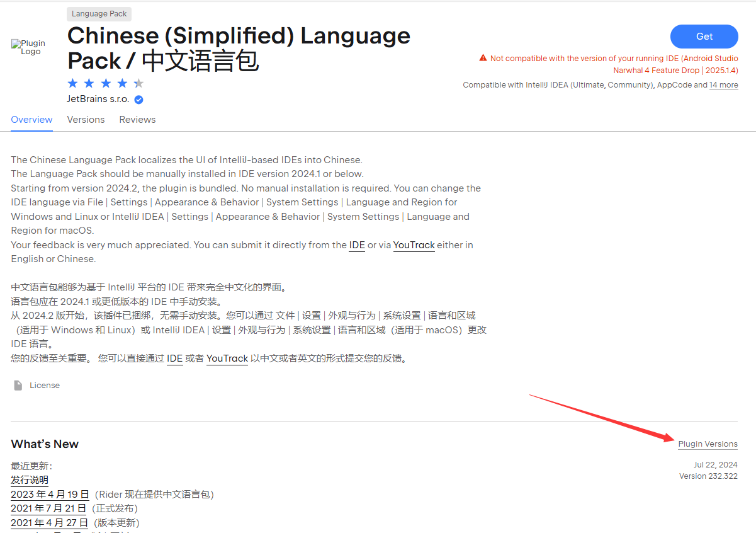Click the 'Not compatible with the version' warning text

(614, 64)
